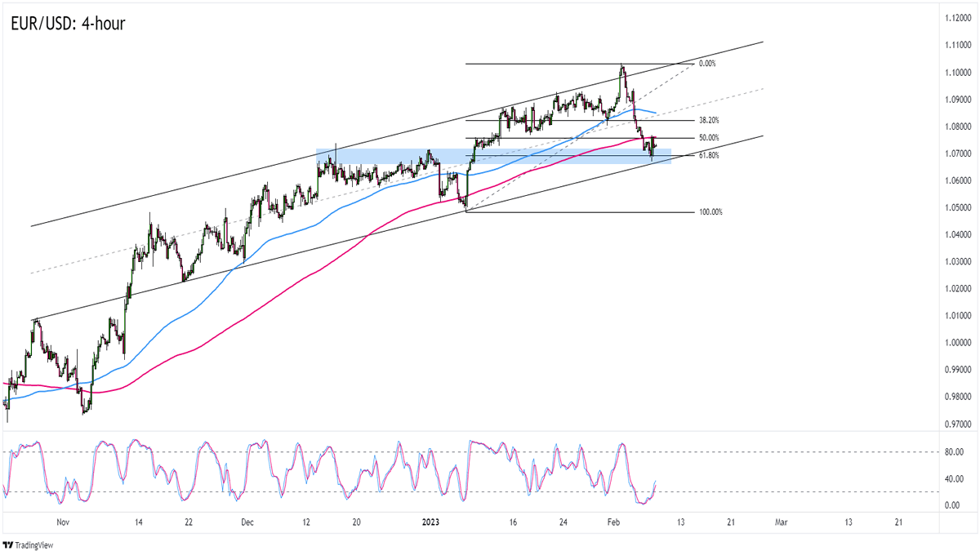
Task: Click the 1.00000 price axis label
Action: [x=955, y=342]
